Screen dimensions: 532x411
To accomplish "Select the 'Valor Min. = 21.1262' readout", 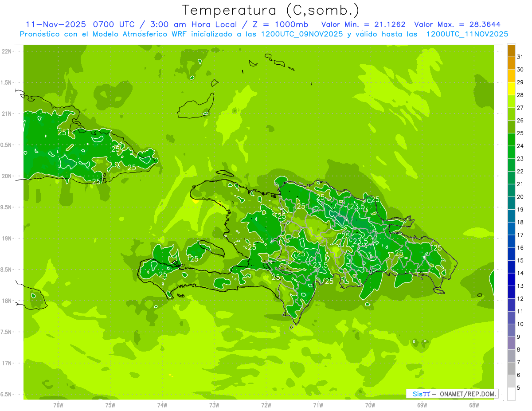I will (363, 24).
